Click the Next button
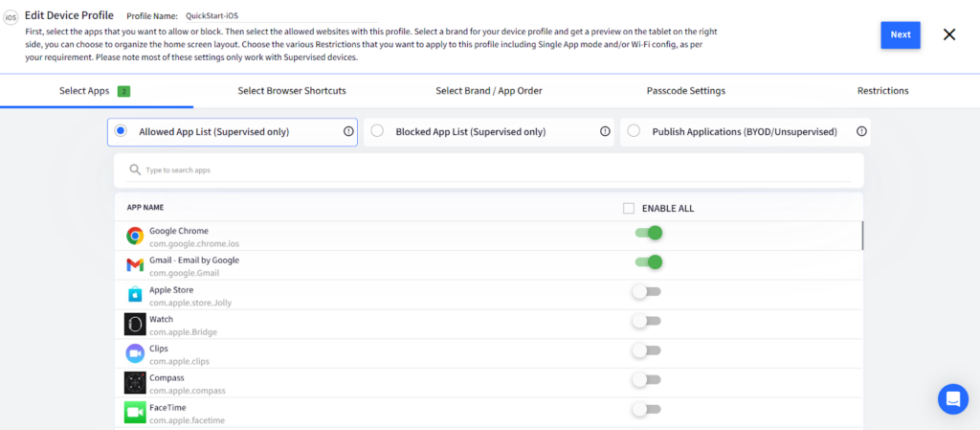 coord(900,34)
